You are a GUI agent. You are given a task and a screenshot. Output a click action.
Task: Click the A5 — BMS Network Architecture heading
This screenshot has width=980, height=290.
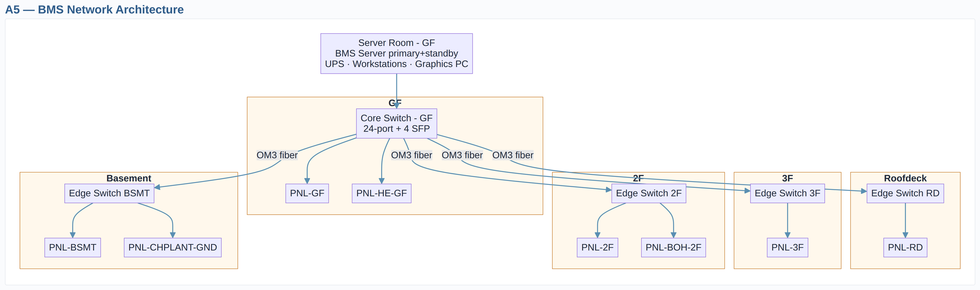pyautogui.click(x=94, y=9)
